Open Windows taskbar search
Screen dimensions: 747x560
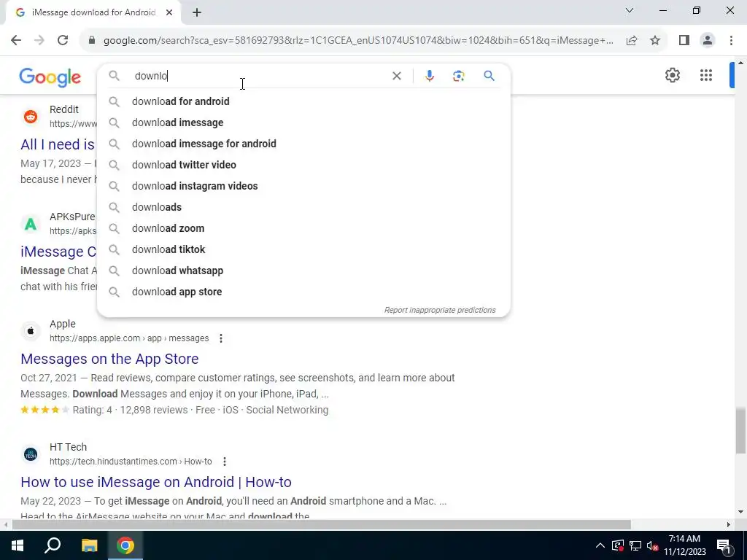point(53,545)
